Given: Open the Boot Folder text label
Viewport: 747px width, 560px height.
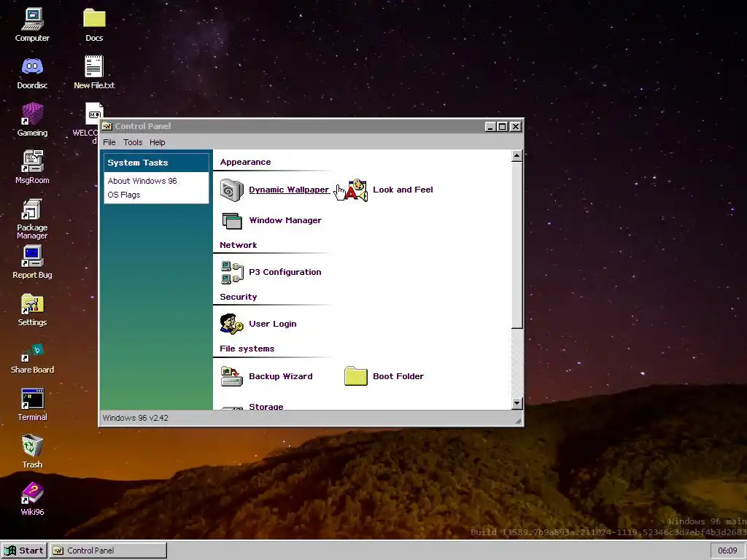Looking at the screenshot, I should (x=398, y=376).
